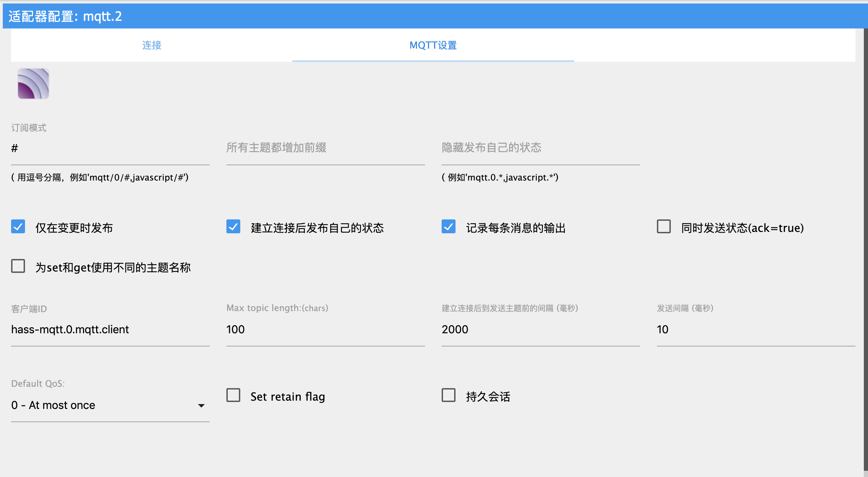Image resolution: width=868 pixels, height=477 pixels.
Task: Click the MQTT adapter logo icon
Action: point(33,84)
